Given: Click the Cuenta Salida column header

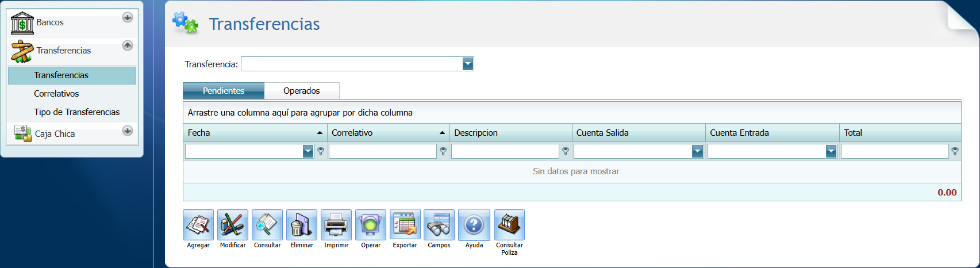Looking at the screenshot, I should click(639, 133).
